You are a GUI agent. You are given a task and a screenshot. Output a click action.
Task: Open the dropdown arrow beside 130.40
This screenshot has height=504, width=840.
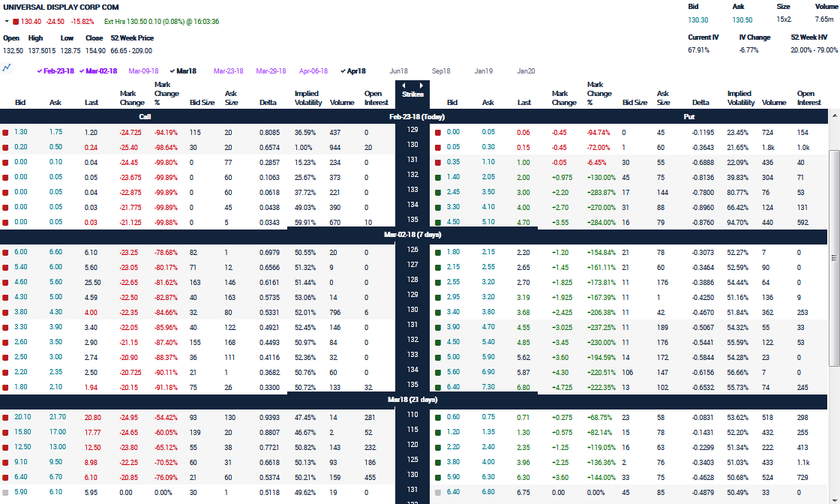pyautogui.click(x=7, y=22)
